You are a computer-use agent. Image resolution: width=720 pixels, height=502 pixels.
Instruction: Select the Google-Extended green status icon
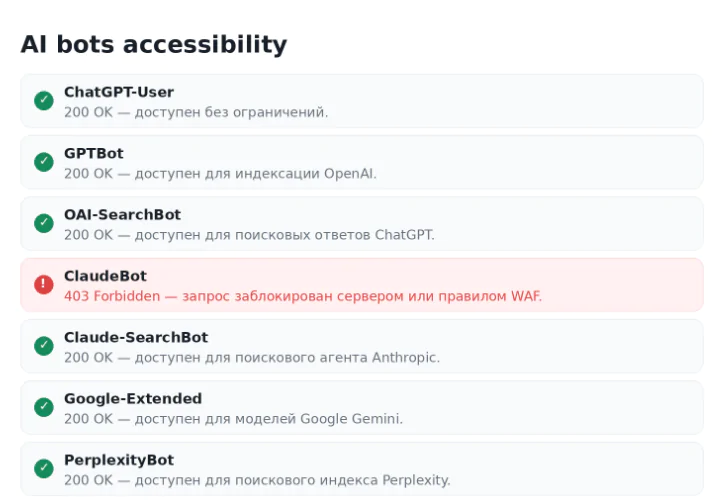click(44, 407)
